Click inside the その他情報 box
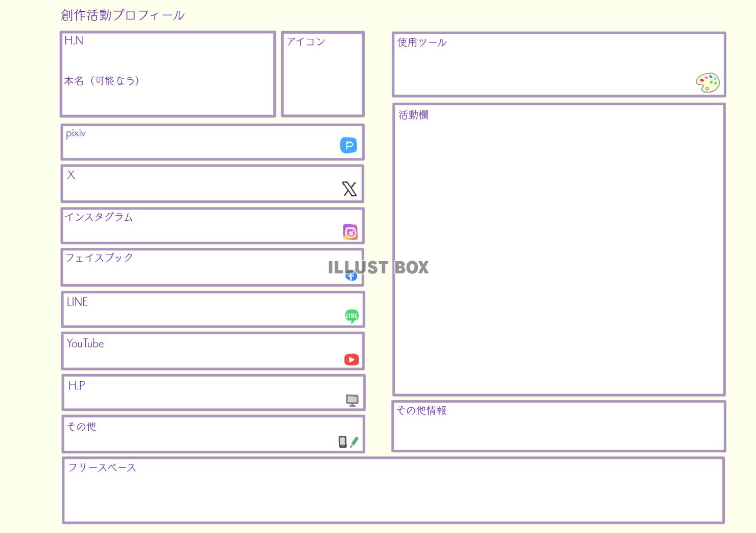 click(x=559, y=432)
